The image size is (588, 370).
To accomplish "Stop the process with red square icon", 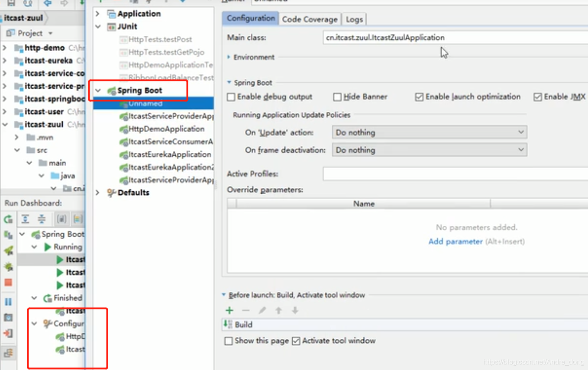I will (8, 283).
